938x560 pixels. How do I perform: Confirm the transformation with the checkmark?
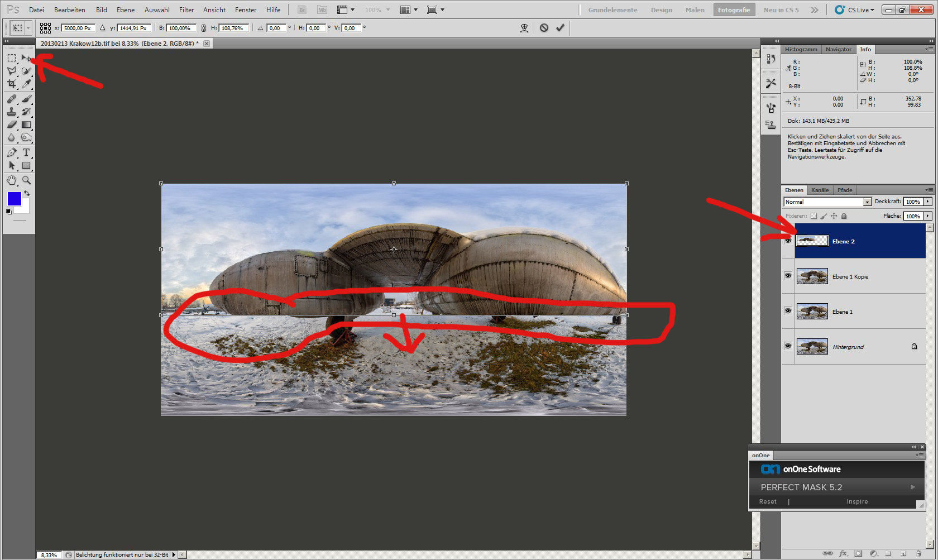560,28
